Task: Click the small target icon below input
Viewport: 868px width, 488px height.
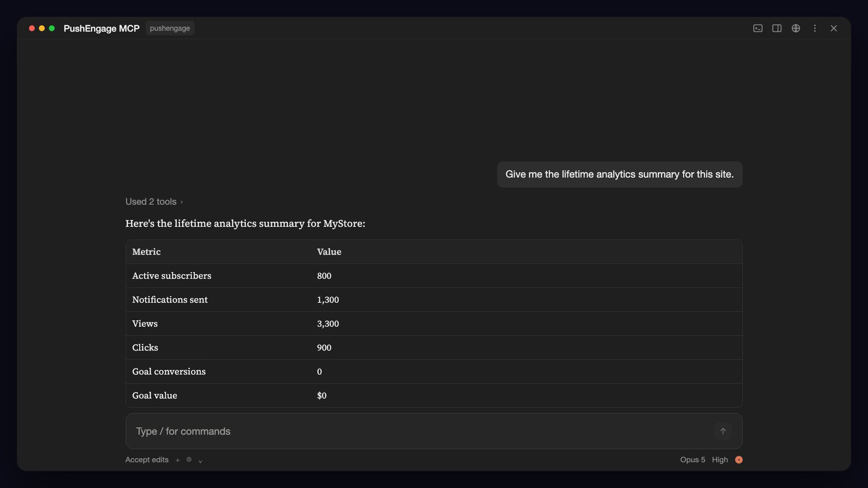Action: tap(189, 460)
